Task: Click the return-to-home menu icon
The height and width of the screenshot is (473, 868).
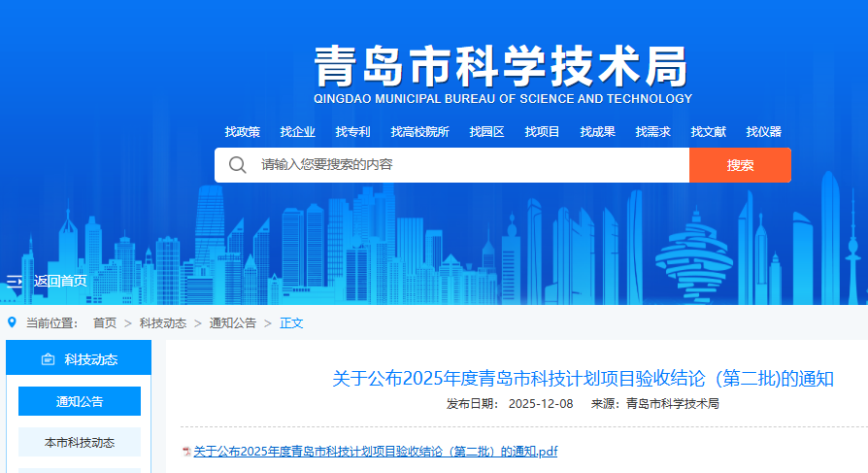Action: point(14,281)
